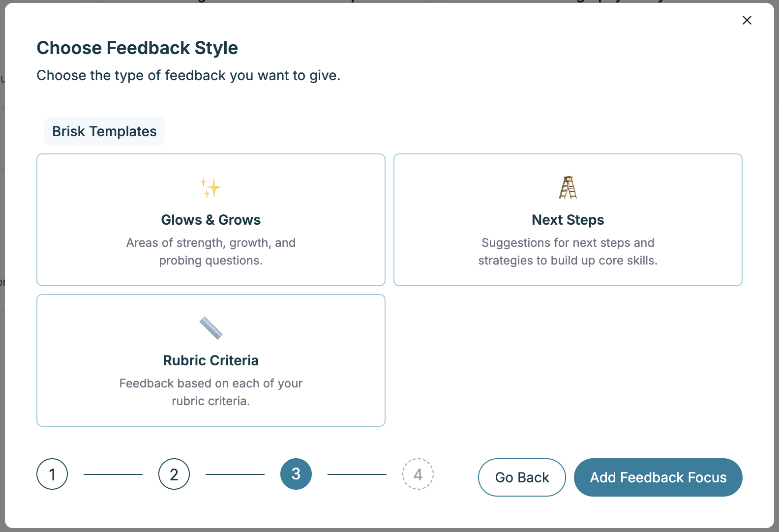779x532 pixels.
Task: Click the active step 3 circle
Action: click(296, 474)
